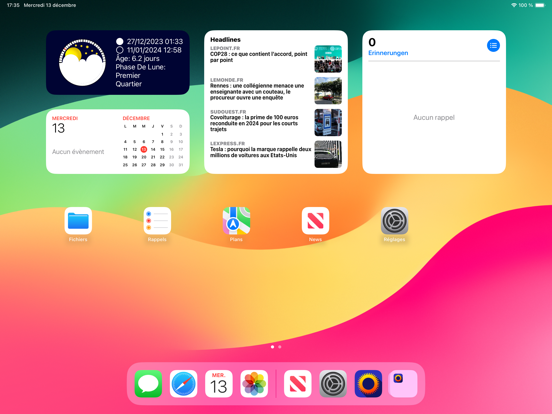Tap the blue list icon in Erinnerungen widget
Viewport: 552px width, 414px height.
coord(493,45)
